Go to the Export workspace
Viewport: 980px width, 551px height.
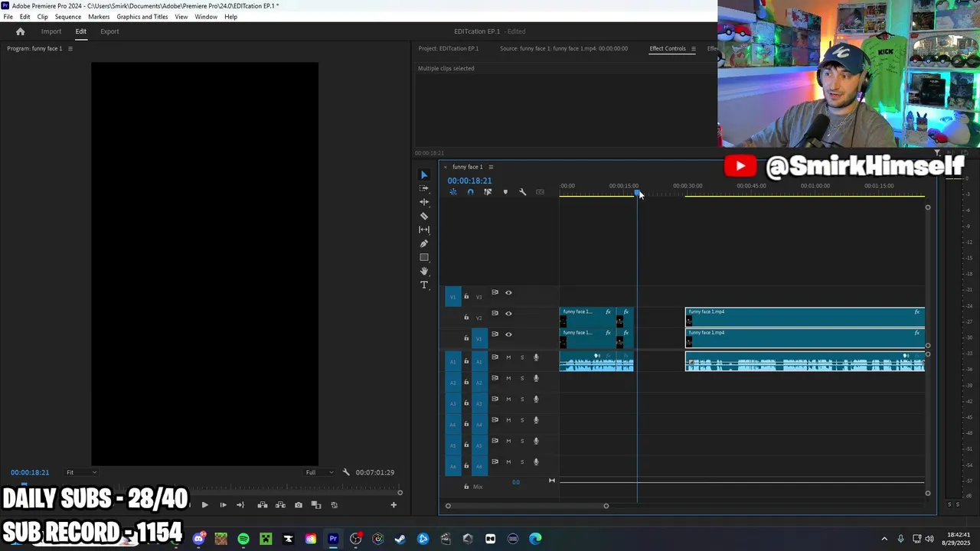point(109,31)
